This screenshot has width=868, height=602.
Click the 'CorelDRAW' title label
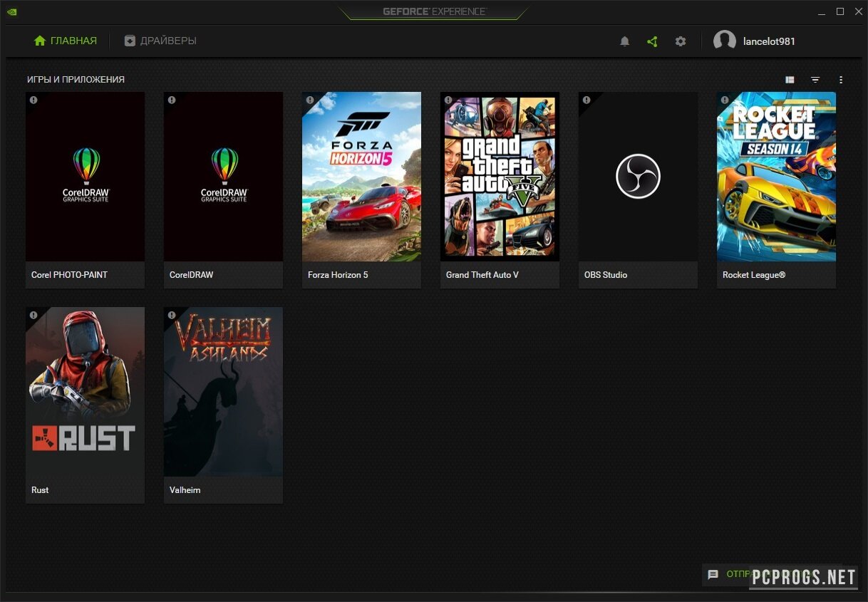[191, 275]
